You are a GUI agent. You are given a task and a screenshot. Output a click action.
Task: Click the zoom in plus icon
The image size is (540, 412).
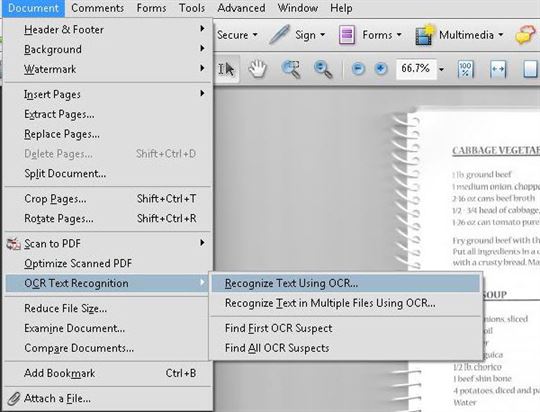click(x=381, y=69)
